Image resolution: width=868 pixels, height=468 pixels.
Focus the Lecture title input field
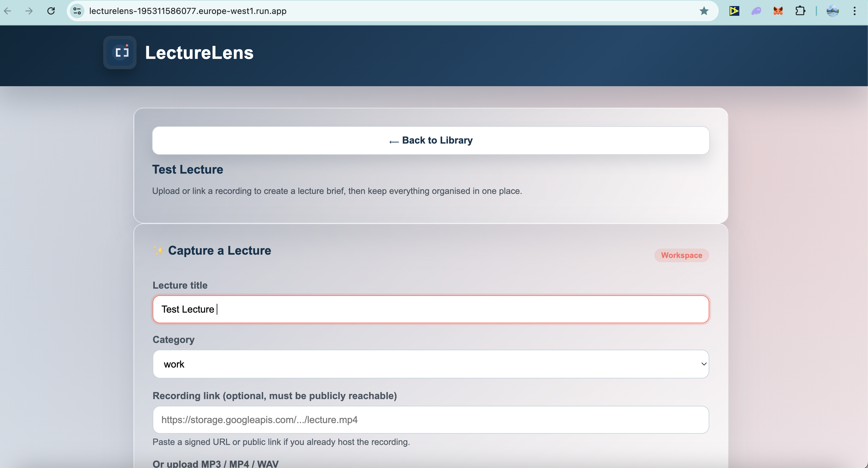point(431,309)
